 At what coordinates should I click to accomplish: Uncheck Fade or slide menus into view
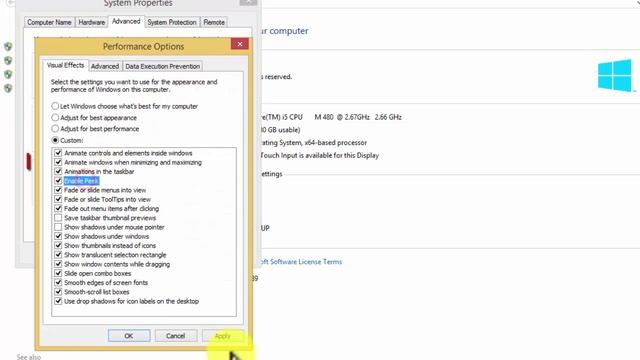58,190
